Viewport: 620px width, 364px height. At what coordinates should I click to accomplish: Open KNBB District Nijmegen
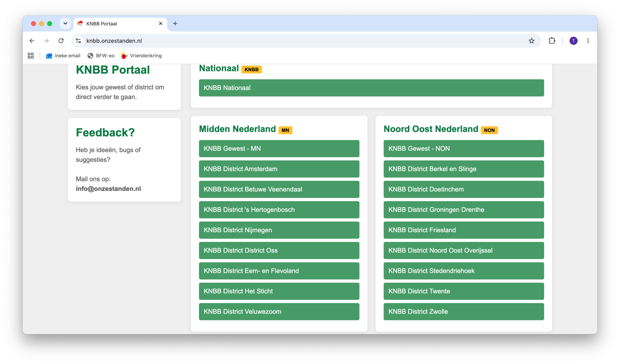click(x=279, y=230)
